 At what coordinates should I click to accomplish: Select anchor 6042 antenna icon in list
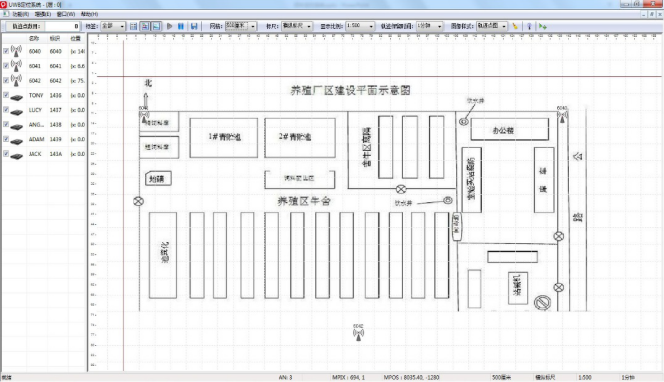pyautogui.click(x=17, y=80)
